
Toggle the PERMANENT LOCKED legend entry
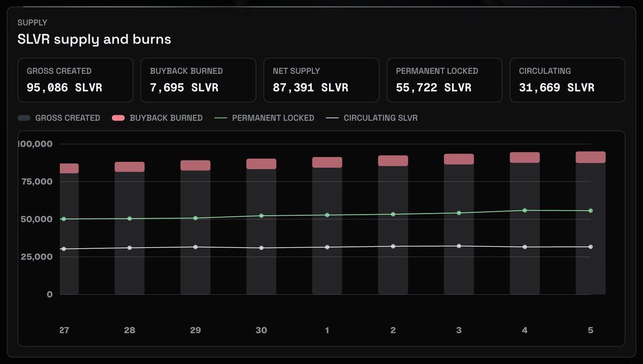click(264, 118)
